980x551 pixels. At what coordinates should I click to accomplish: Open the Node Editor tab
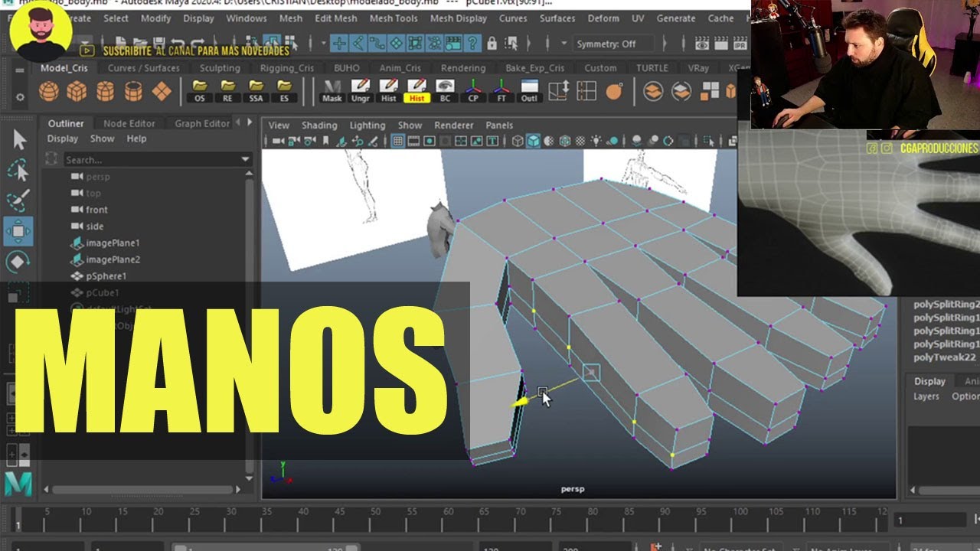pos(129,123)
